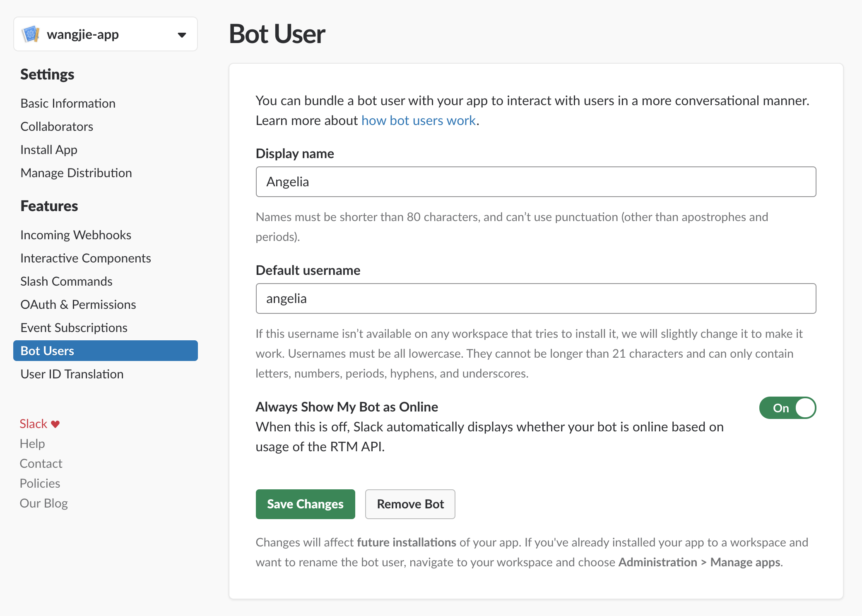Screen dimensions: 862x616
Task: Click the 'Display name' label
Action: pos(295,153)
